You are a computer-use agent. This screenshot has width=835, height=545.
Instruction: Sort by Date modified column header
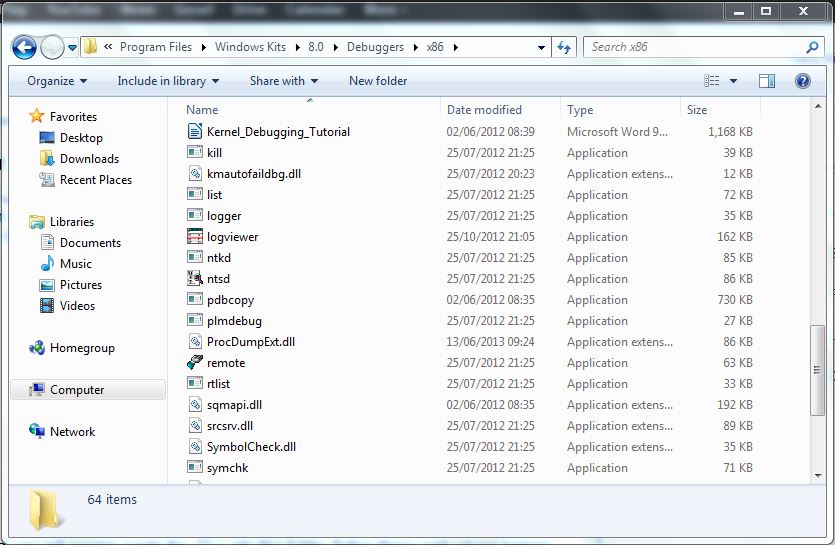484,110
